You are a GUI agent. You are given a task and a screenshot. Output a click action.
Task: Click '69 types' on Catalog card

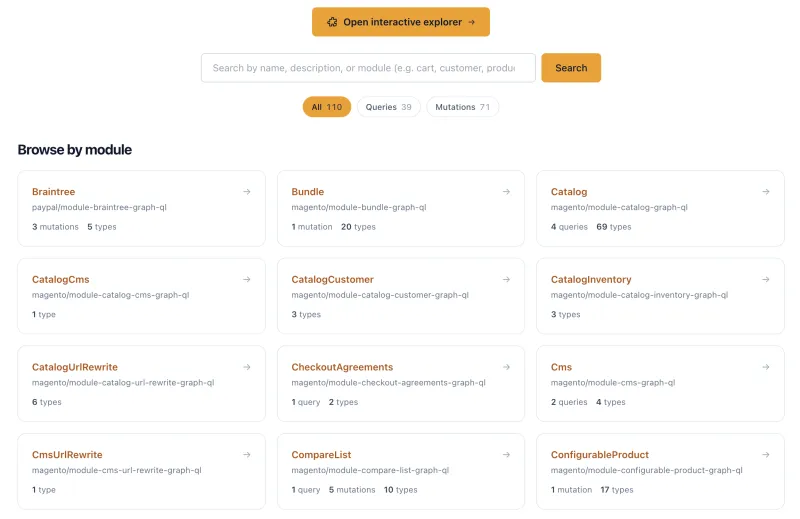(x=614, y=227)
